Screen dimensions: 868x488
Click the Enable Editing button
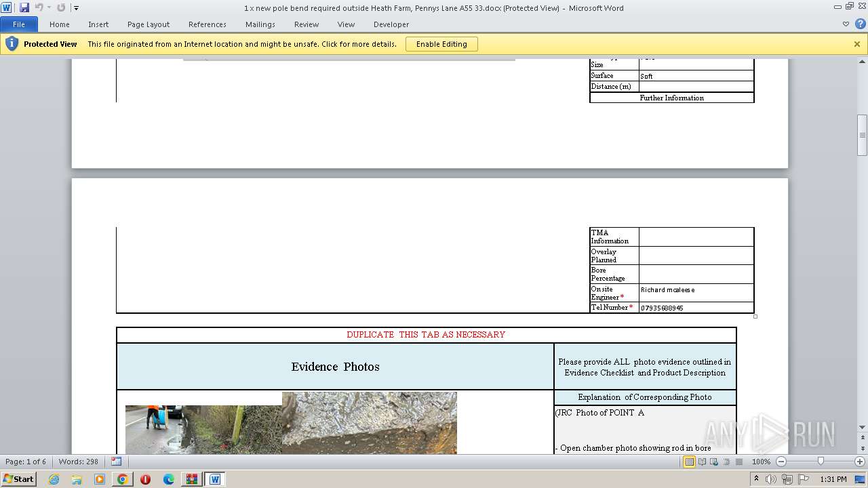[441, 44]
